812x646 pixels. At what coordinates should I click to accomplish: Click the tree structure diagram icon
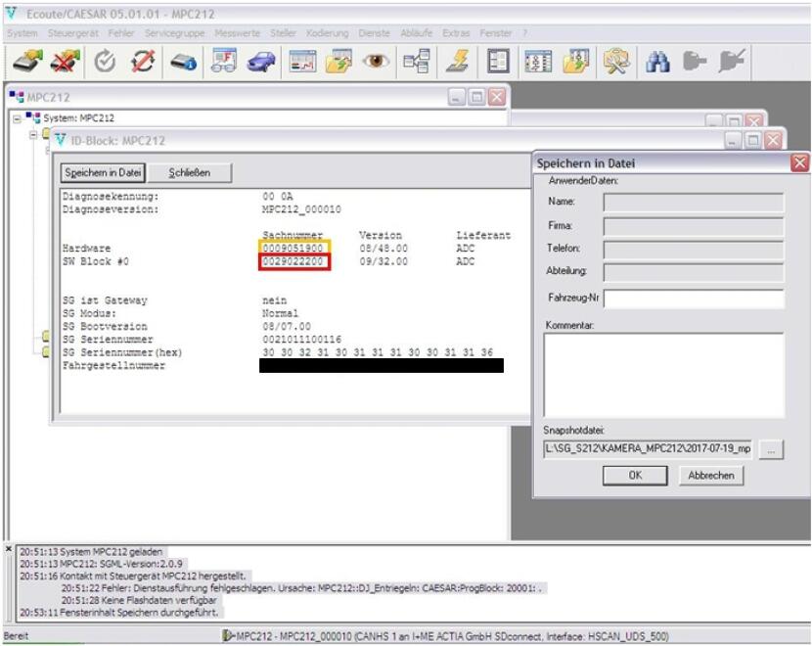tap(417, 62)
